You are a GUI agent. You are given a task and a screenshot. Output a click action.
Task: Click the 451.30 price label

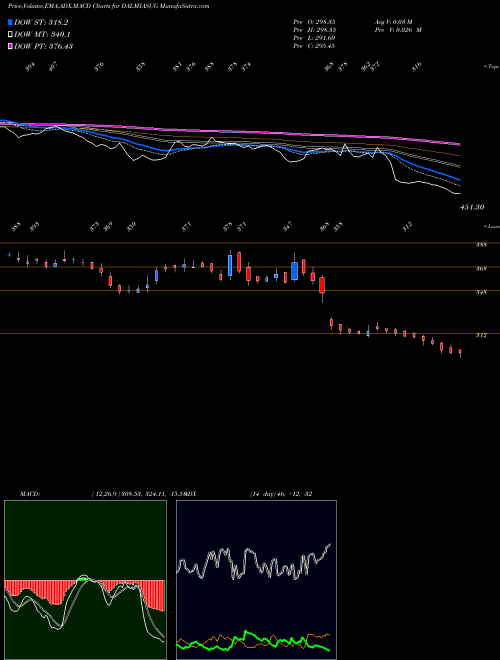pos(471,208)
